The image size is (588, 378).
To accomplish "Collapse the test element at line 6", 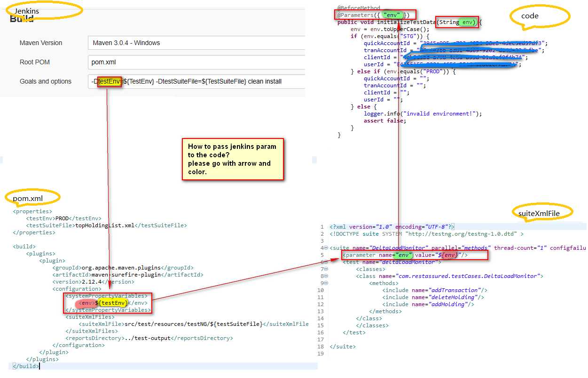I will [327, 262].
